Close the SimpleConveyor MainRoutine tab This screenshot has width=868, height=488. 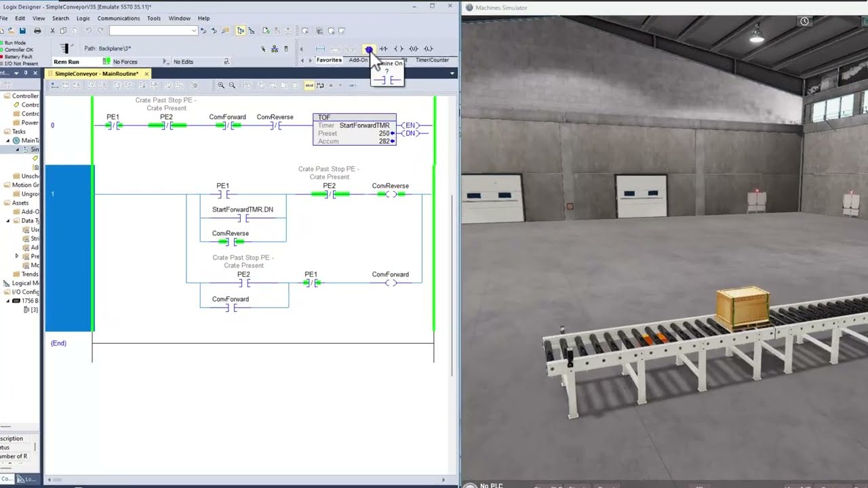(x=146, y=73)
